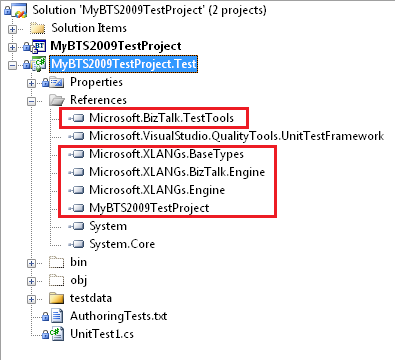Click the BizTalk project icon beside MyBTS2009TestProject

point(39,46)
